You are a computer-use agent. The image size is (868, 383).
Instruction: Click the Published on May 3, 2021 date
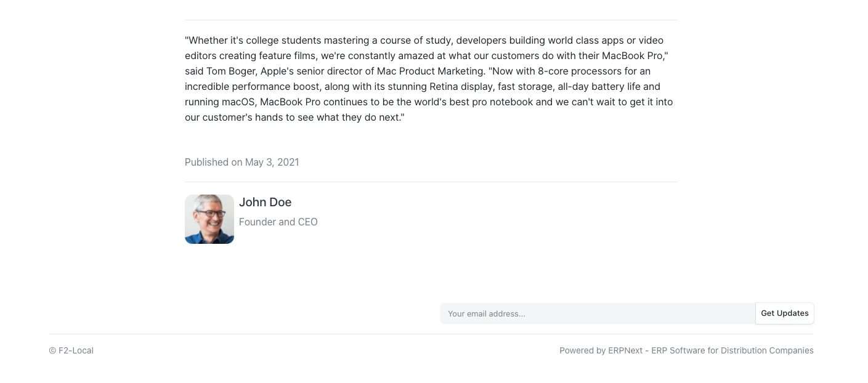(x=241, y=162)
